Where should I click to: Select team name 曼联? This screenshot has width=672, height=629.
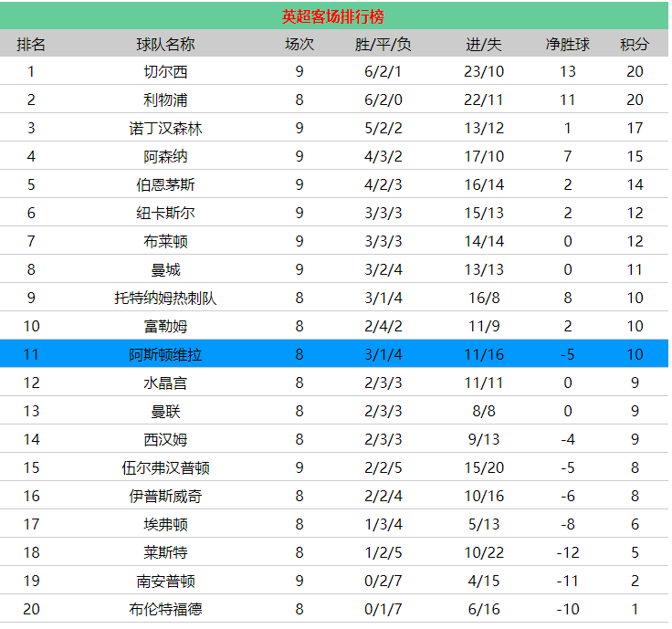click(165, 411)
